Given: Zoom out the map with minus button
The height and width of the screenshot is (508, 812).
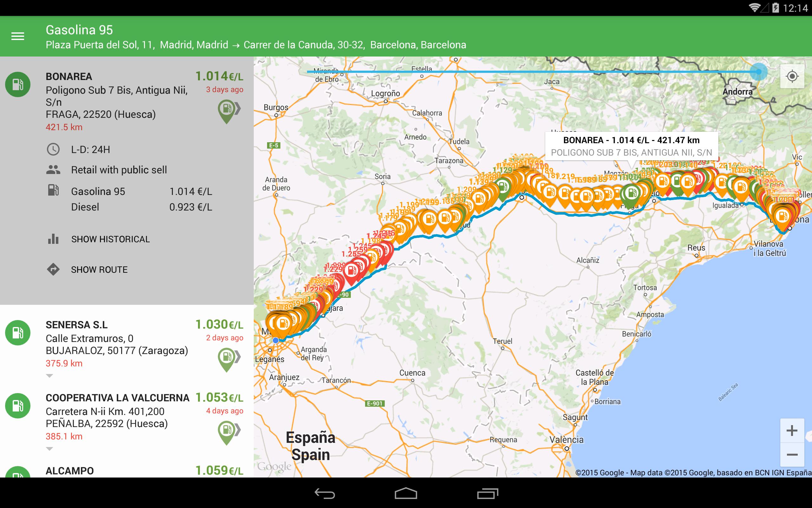Looking at the screenshot, I should click(x=792, y=455).
